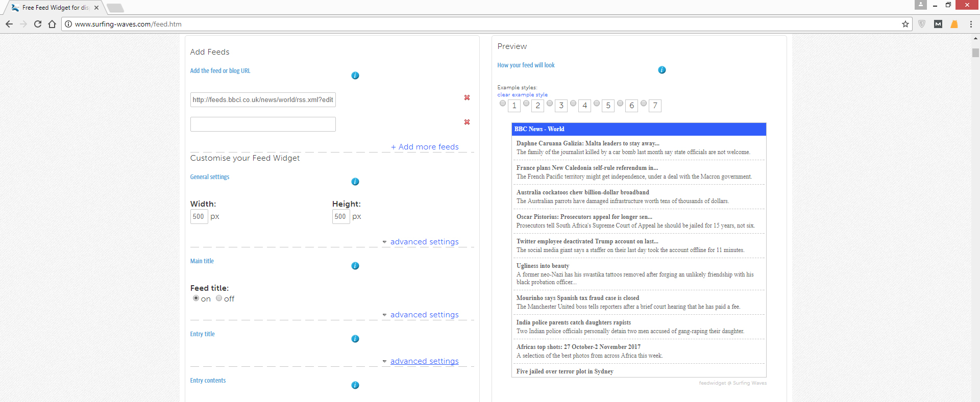This screenshot has height=402, width=980.
Task: Click info icon next to Main title
Action: pos(355,266)
